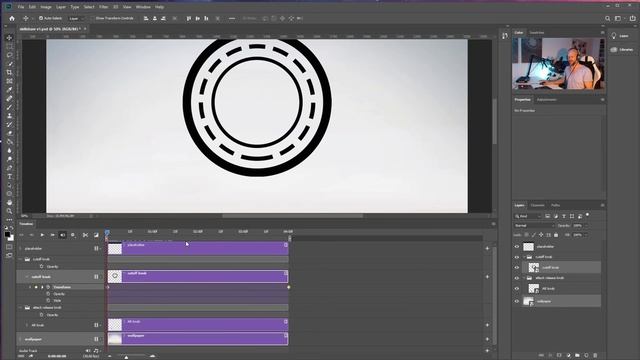Viewport: 640px width, 360px height.
Task: Select the Crop tool
Action: (x=9, y=72)
